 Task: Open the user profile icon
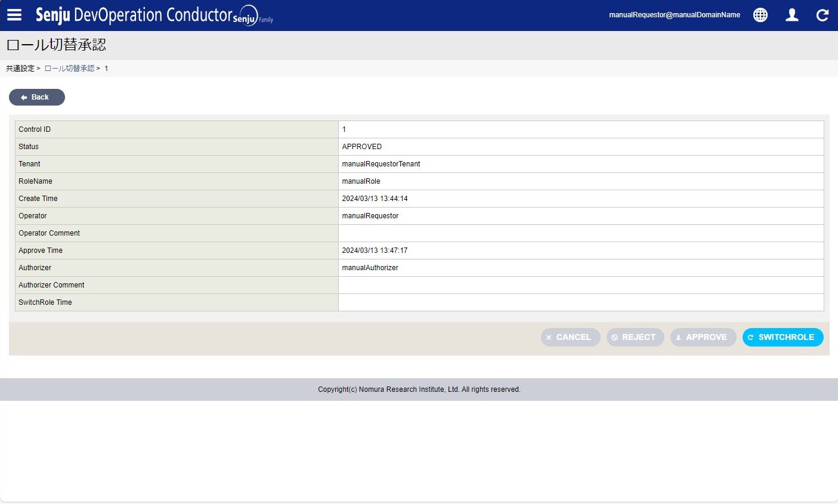[792, 15]
